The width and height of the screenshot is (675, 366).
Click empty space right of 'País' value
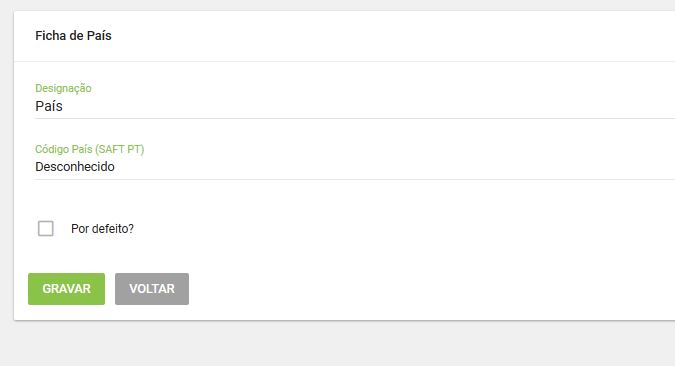366,106
